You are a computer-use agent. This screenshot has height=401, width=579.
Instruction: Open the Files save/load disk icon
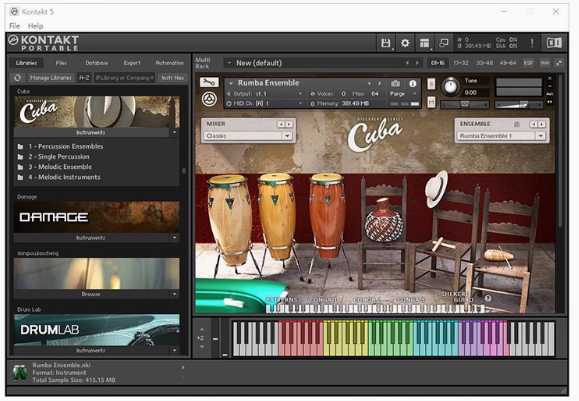coord(386,43)
